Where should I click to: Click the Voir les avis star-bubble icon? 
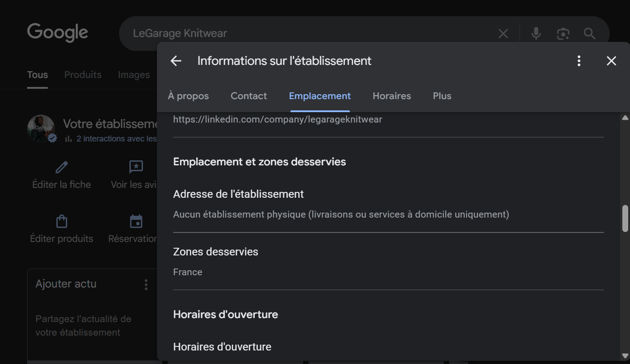click(x=136, y=167)
